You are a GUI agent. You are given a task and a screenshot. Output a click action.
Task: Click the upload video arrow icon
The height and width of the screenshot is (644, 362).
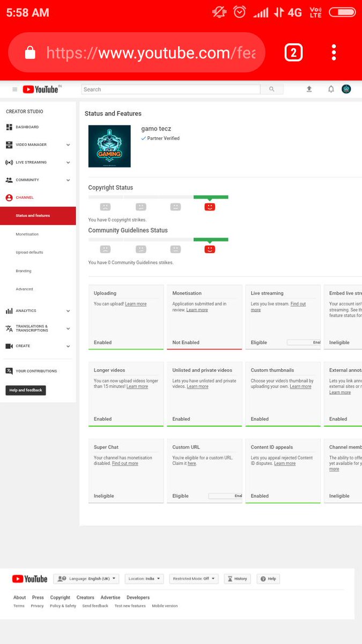(x=309, y=89)
